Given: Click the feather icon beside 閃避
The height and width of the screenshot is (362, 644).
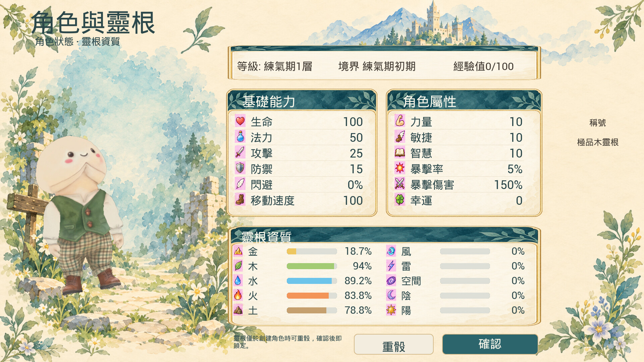Looking at the screenshot, I should (240, 184).
